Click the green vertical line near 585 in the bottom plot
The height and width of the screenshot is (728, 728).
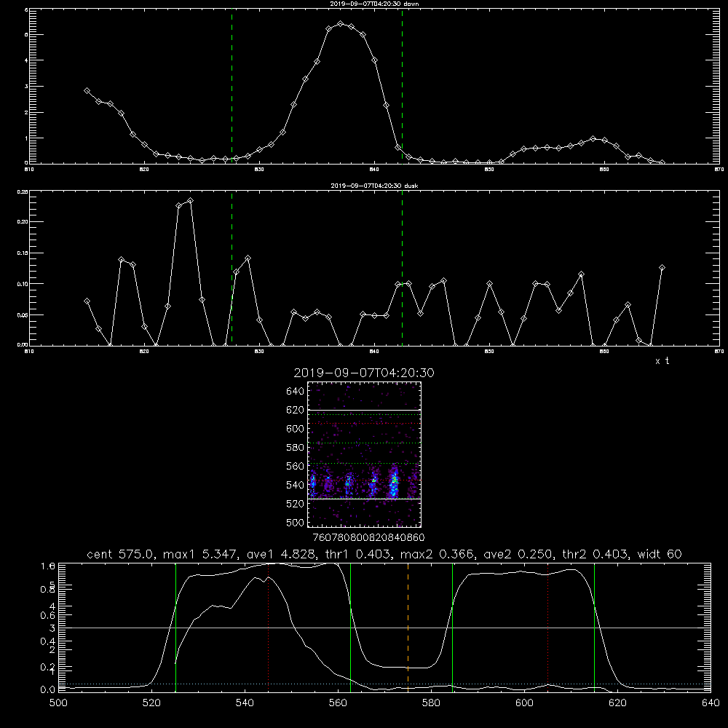[452, 627]
